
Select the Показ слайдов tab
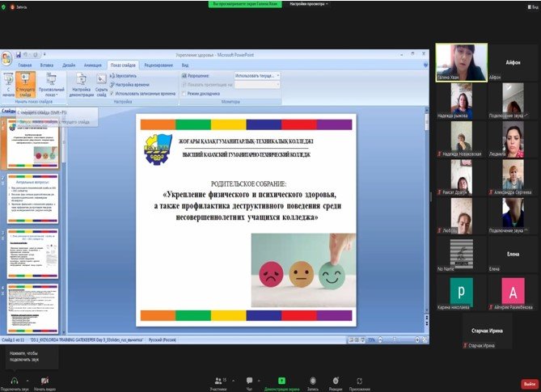coord(123,65)
